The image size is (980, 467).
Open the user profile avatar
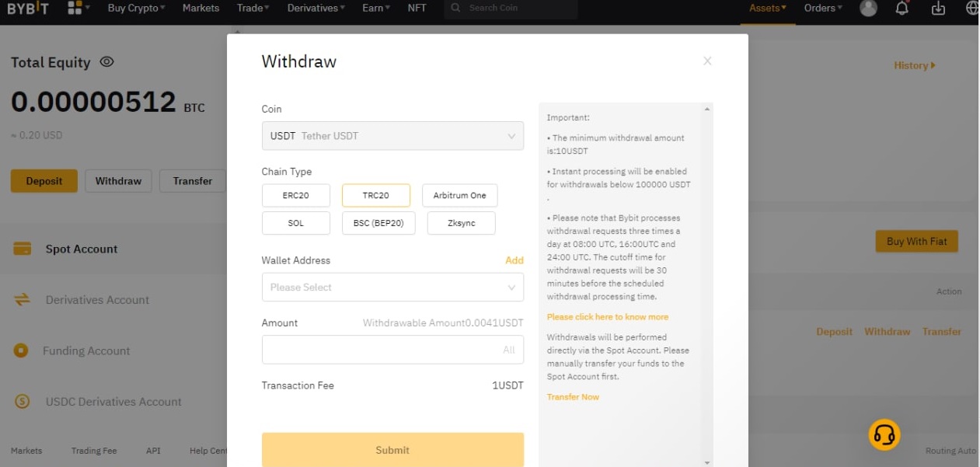point(868,9)
